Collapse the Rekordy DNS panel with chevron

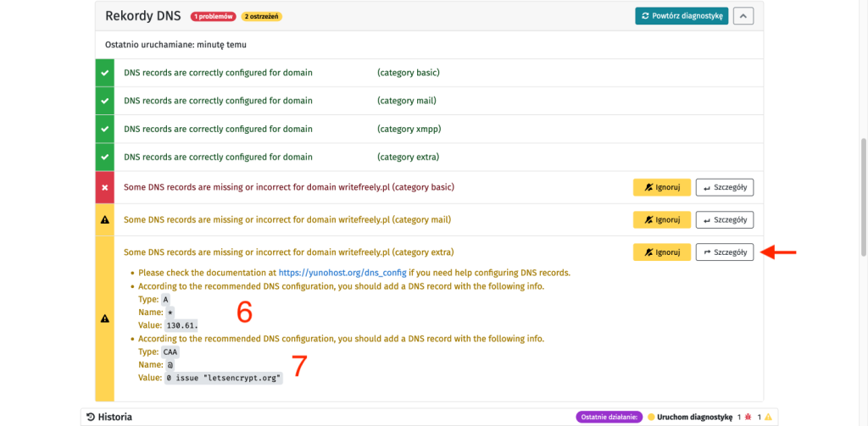[x=743, y=15]
